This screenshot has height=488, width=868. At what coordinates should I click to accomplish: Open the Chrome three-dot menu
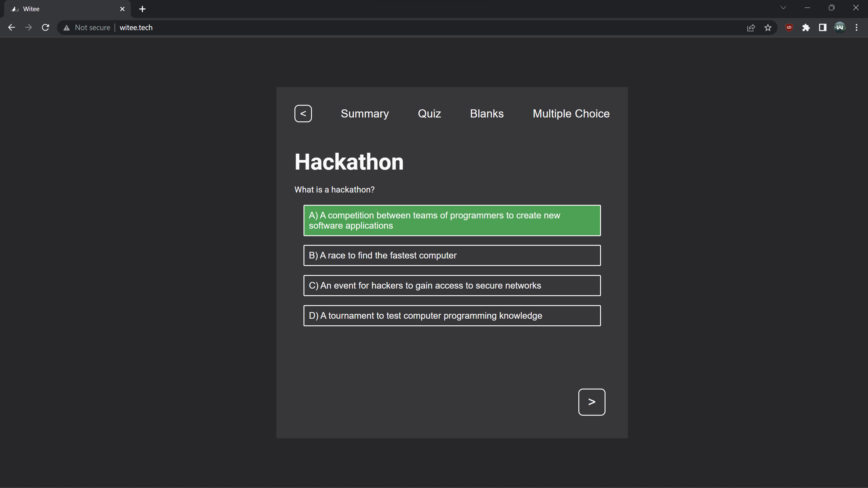click(x=856, y=28)
